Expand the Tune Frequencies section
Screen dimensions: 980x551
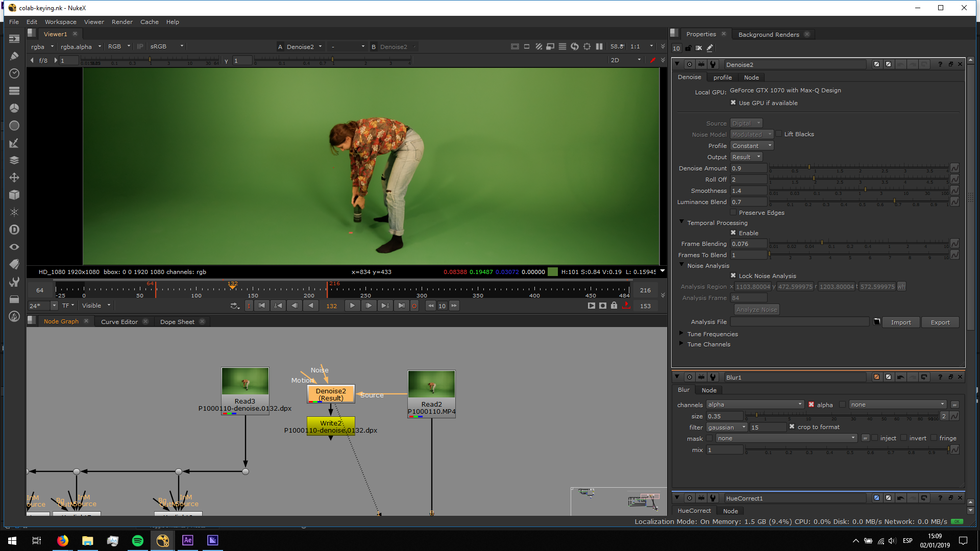coord(681,334)
